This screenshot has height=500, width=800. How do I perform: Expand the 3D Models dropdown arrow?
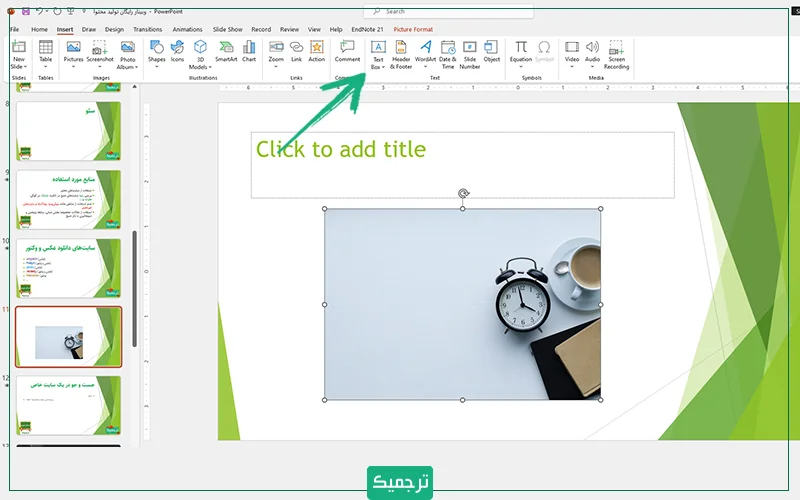point(210,67)
